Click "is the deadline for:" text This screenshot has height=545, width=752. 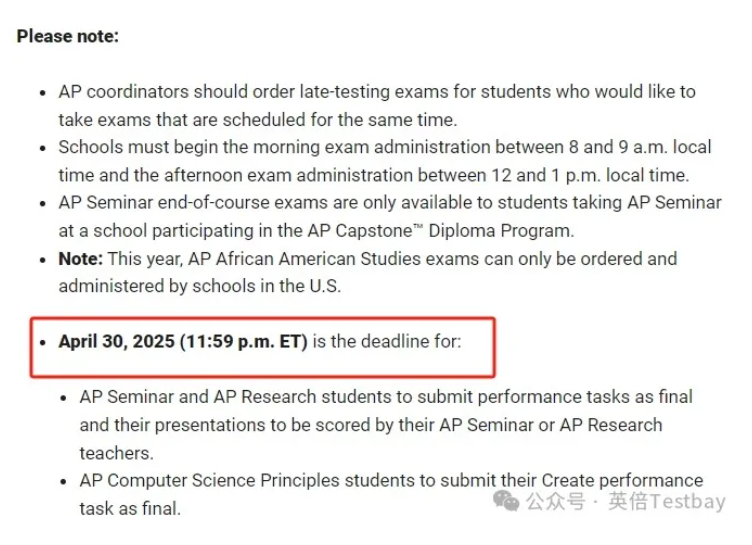[387, 342]
